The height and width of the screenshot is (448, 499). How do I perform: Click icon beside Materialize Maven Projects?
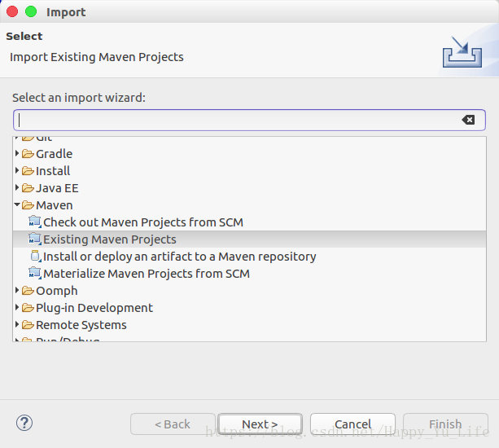coord(35,273)
